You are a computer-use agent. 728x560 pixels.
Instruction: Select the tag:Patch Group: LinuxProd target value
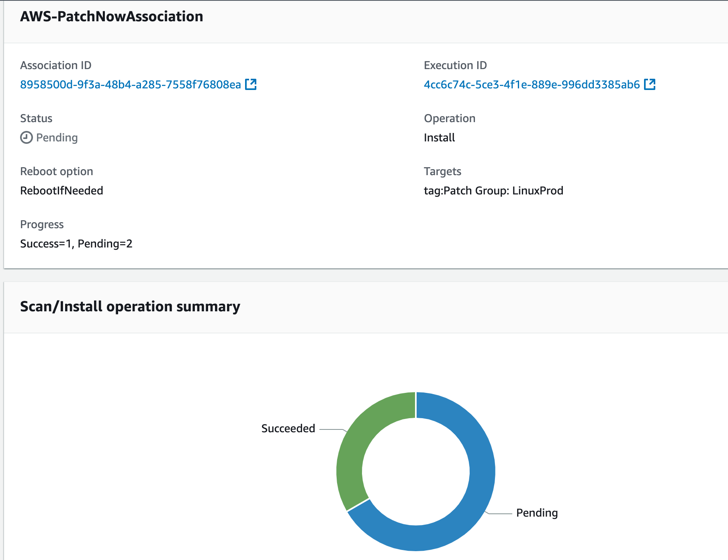coord(494,190)
